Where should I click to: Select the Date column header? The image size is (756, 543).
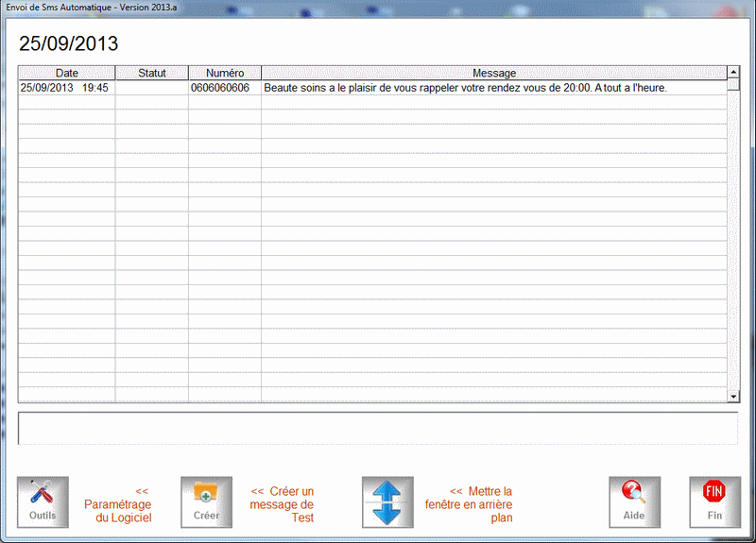tap(66, 73)
